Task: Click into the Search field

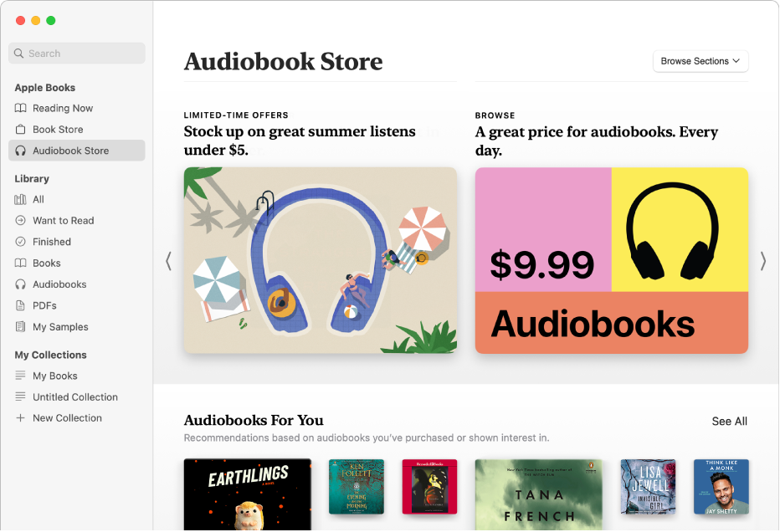Action: pyautogui.click(x=77, y=54)
